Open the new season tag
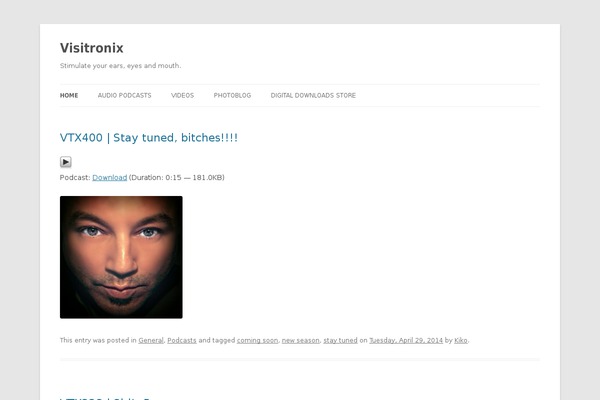The height and width of the screenshot is (400, 600). [300, 340]
